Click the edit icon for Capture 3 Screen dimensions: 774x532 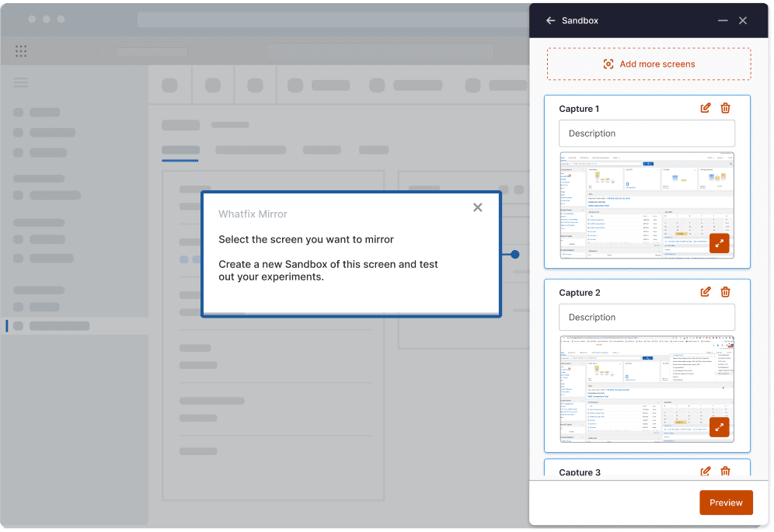(706, 471)
